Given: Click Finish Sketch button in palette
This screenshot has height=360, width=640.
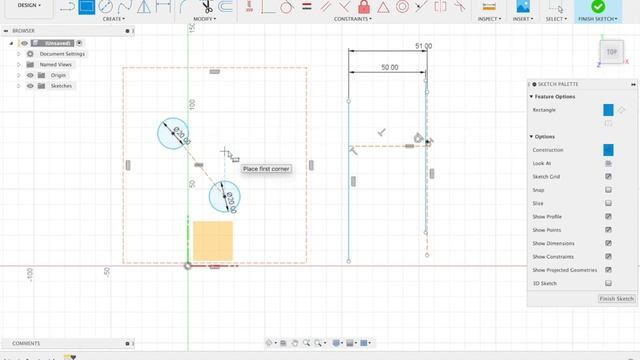Looking at the screenshot, I should tap(616, 299).
